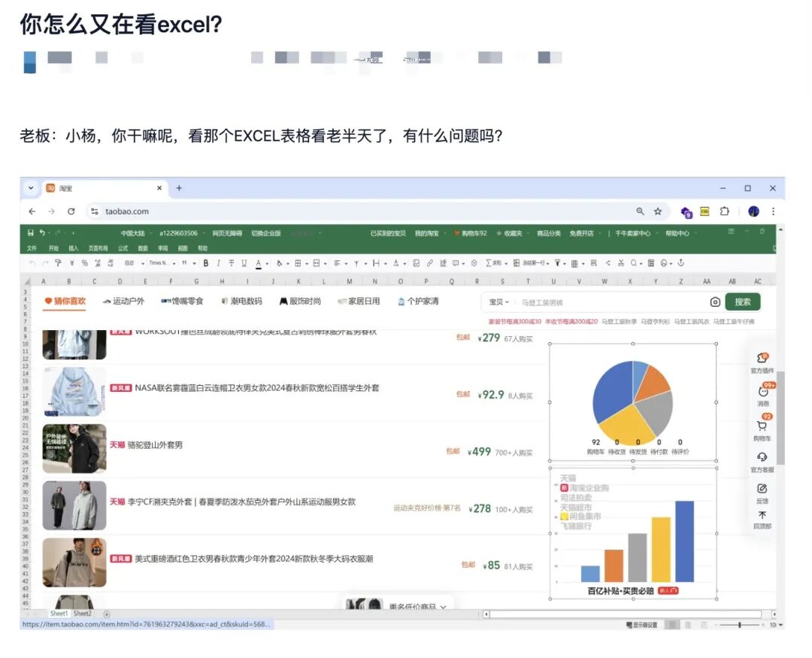The image size is (812, 658).
Task: Click the green 搜索 button
Action: [x=743, y=302]
